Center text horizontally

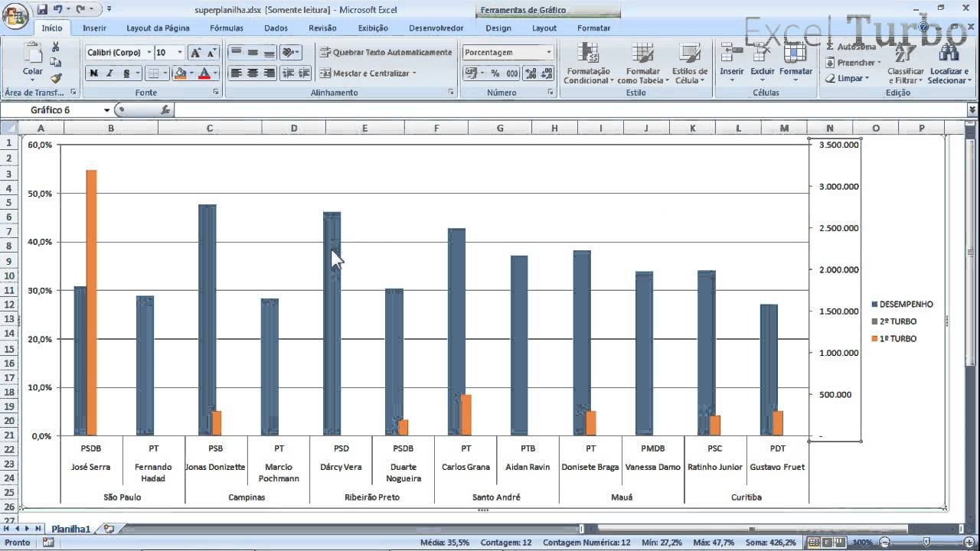tap(253, 73)
